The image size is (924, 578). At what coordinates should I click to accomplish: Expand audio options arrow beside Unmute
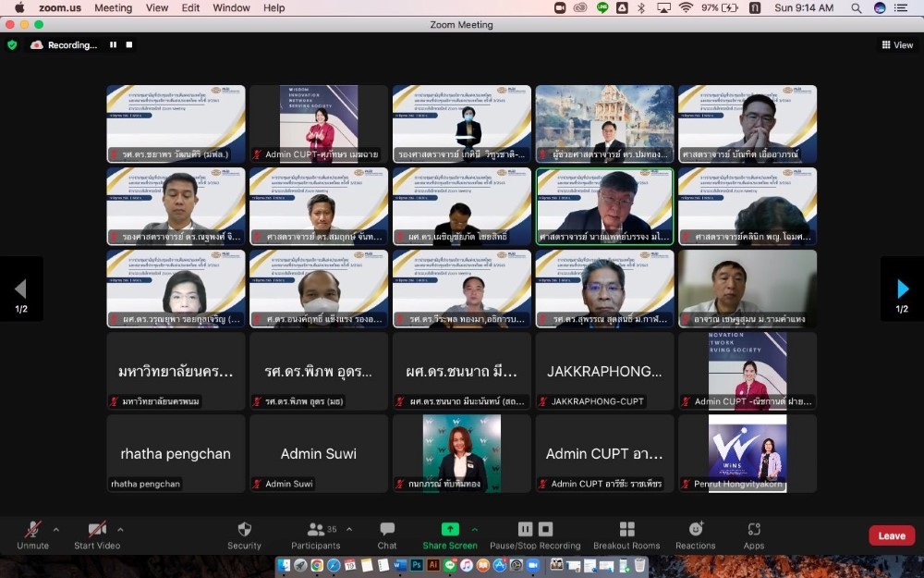[x=55, y=530]
